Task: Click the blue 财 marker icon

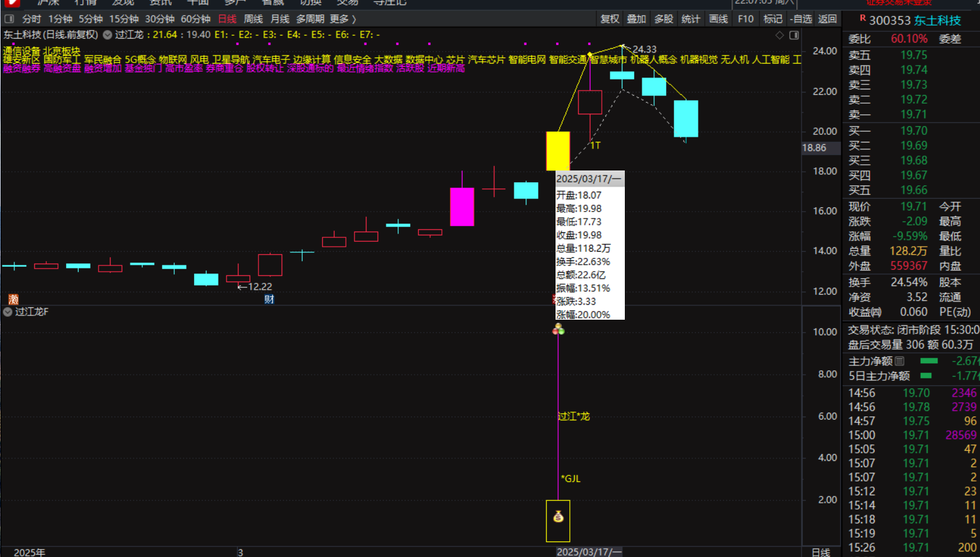Action: click(269, 299)
